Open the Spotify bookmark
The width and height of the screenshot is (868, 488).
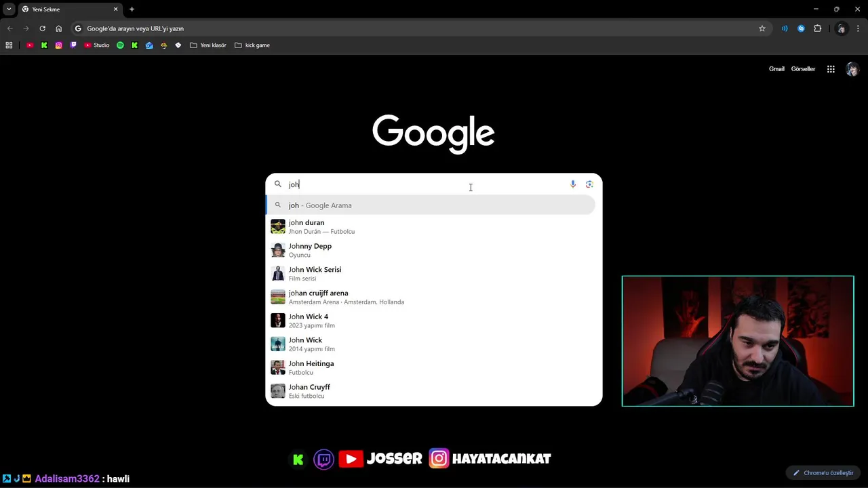click(x=120, y=45)
